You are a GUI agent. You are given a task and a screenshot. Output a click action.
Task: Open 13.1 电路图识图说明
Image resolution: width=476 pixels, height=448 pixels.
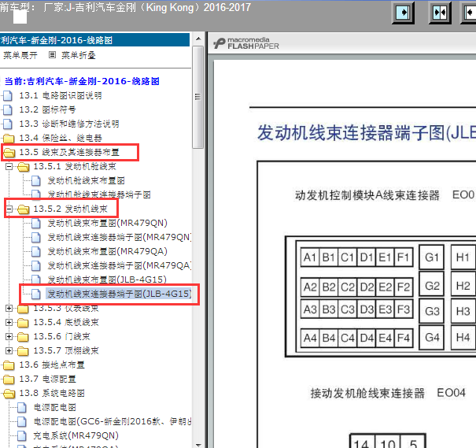click(x=61, y=96)
